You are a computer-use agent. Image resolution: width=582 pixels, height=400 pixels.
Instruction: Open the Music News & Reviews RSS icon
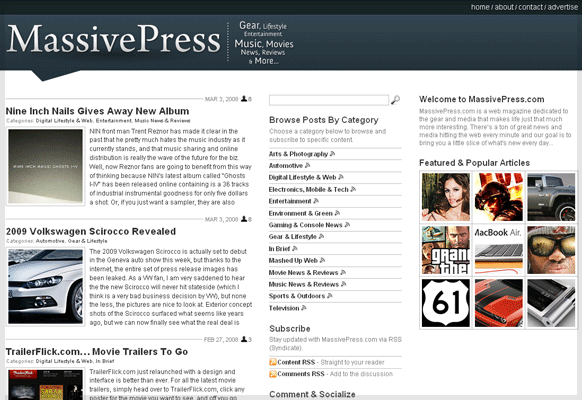(343, 284)
